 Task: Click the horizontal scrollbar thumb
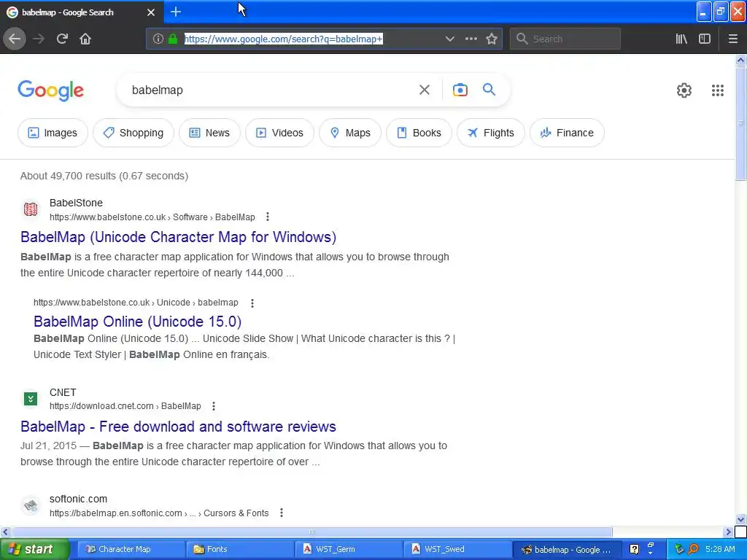(x=312, y=532)
